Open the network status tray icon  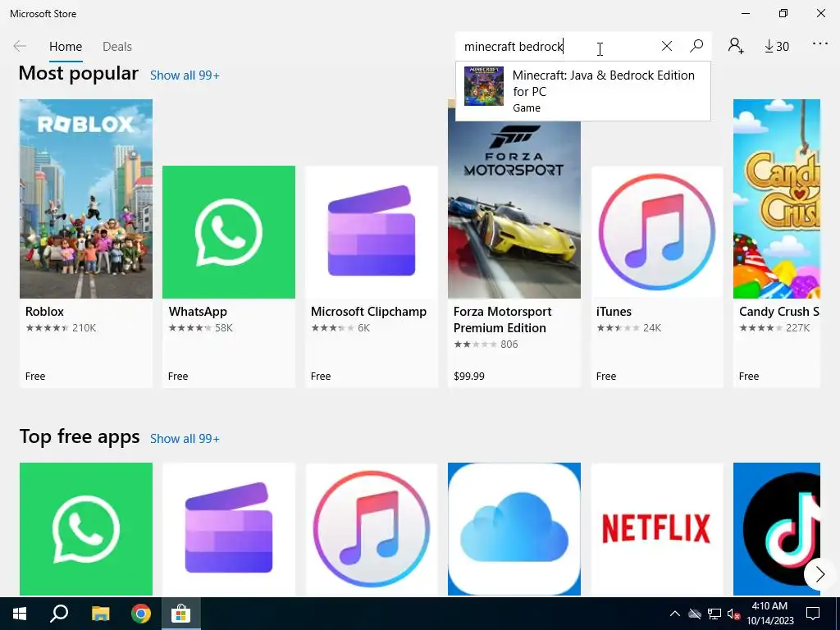714,614
